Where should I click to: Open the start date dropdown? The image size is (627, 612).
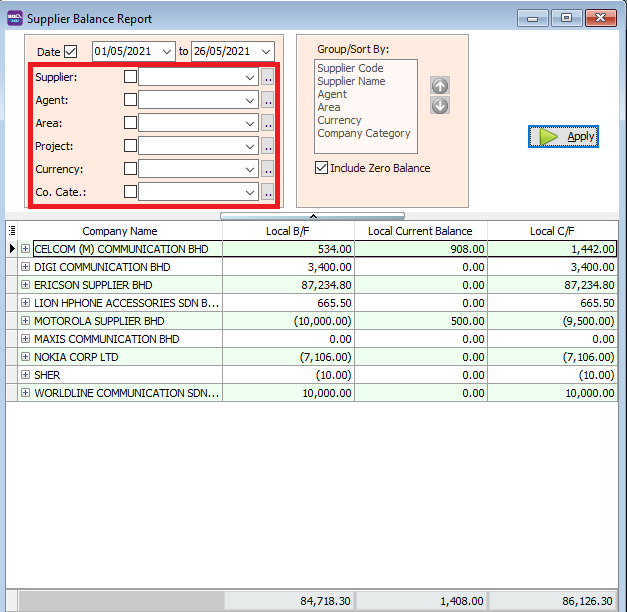pyautogui.click(x=166, y=51)
